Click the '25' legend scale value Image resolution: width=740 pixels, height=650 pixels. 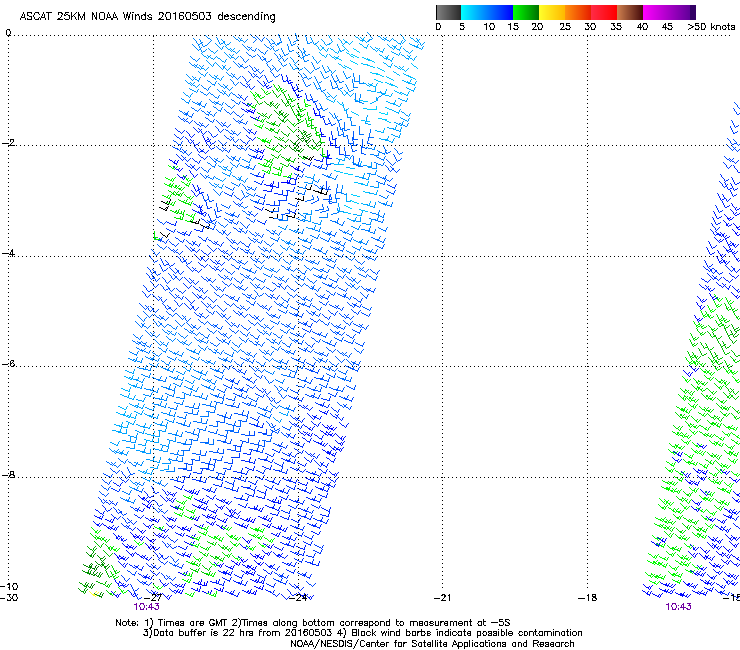pyautogui.click(x=565, y=27)
